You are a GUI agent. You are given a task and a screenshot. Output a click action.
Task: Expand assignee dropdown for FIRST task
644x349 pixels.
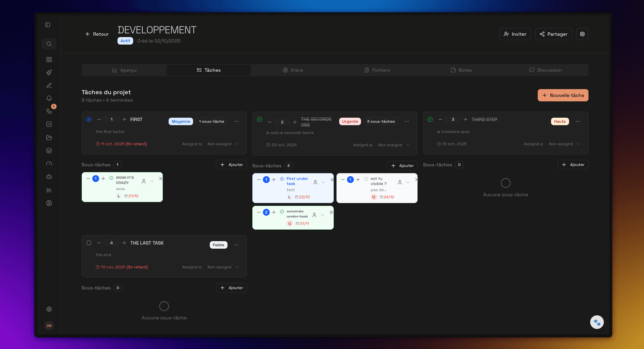223,144
